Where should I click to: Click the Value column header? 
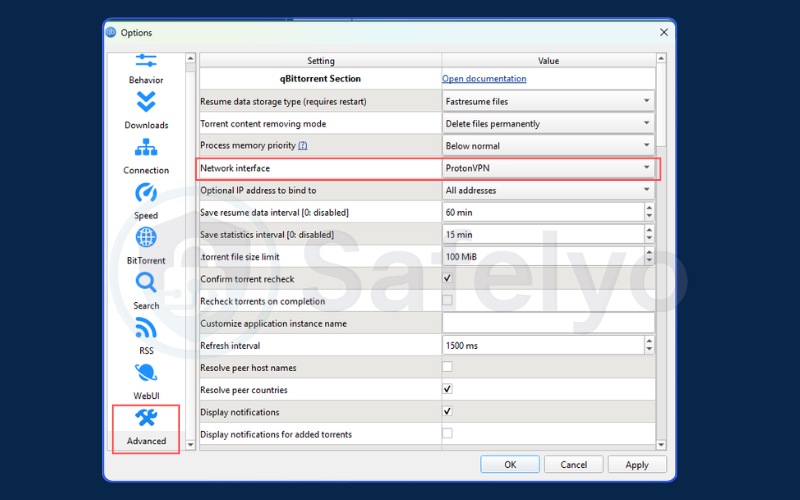[x=548, y=61]
